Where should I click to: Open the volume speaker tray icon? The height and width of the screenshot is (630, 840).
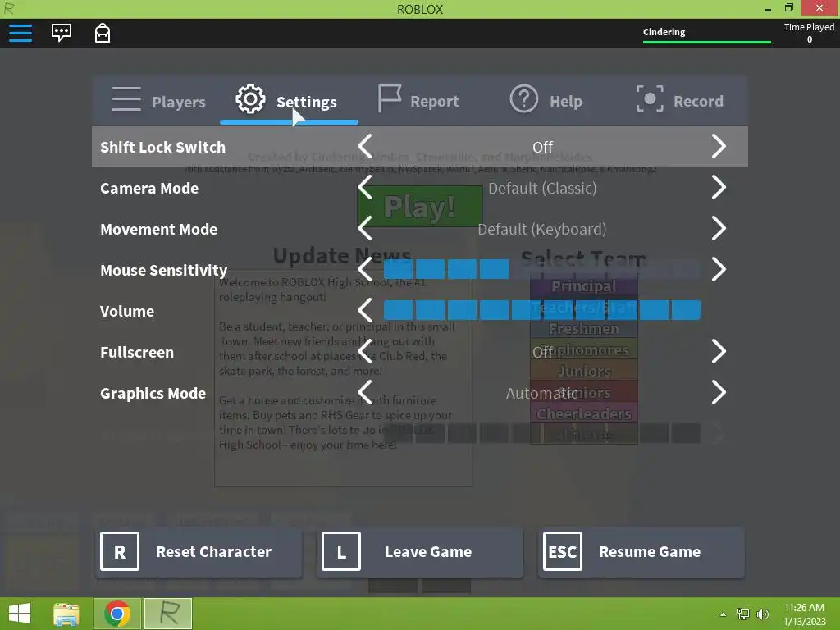pyautogui.click(x=763, y=614)
